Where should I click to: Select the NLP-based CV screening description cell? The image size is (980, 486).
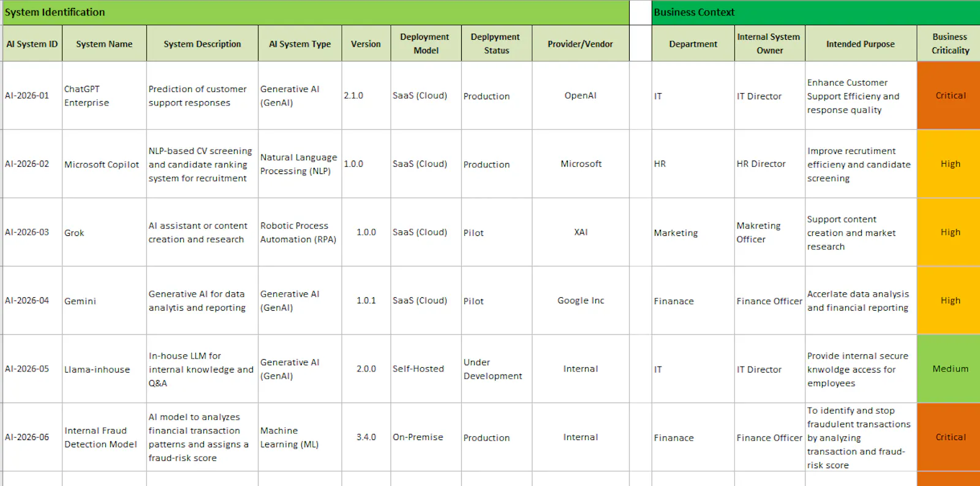coord(202,164)
